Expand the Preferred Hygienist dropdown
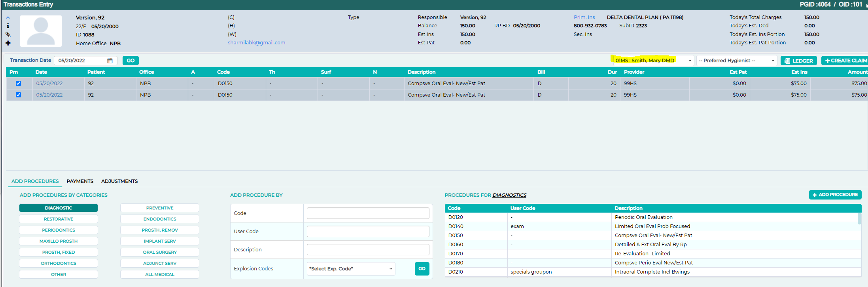This screenshot has height=287, width=868. [x=736, y=61]
